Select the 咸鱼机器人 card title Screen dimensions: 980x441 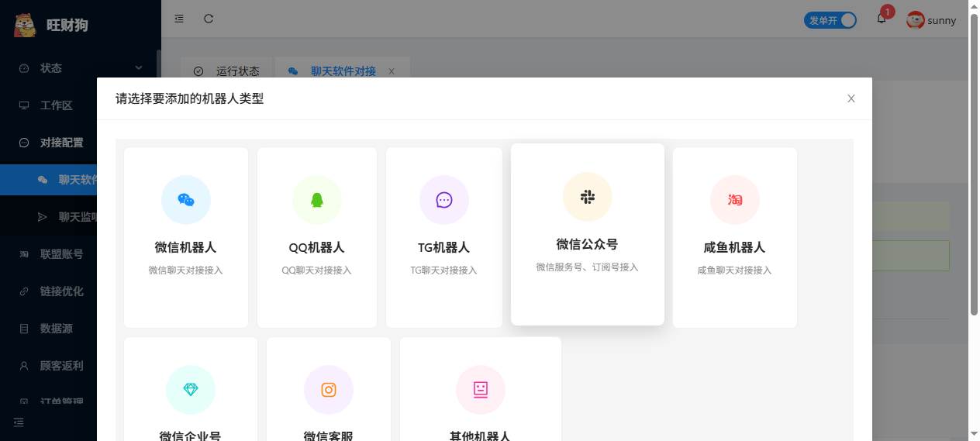(735, 248)
